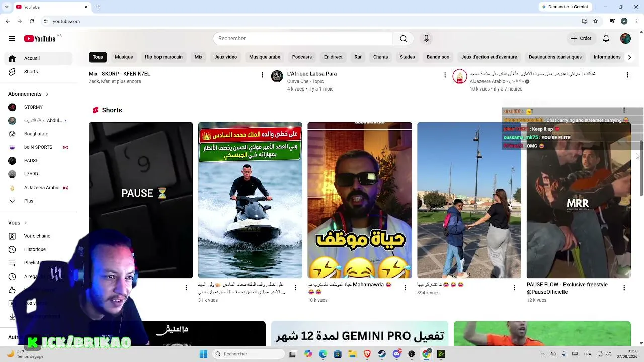
Task: Open the jet ski short thumbnail
Action: (250, 200)
